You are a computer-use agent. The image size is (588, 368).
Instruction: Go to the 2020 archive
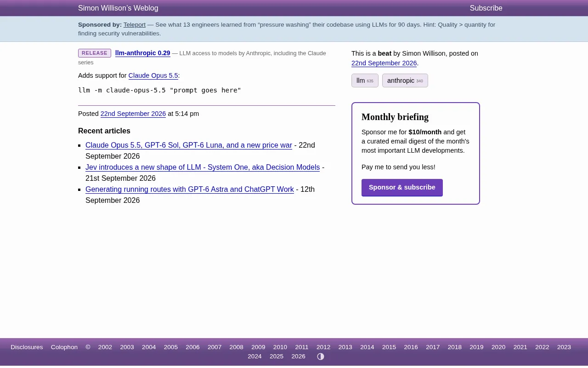498,347
